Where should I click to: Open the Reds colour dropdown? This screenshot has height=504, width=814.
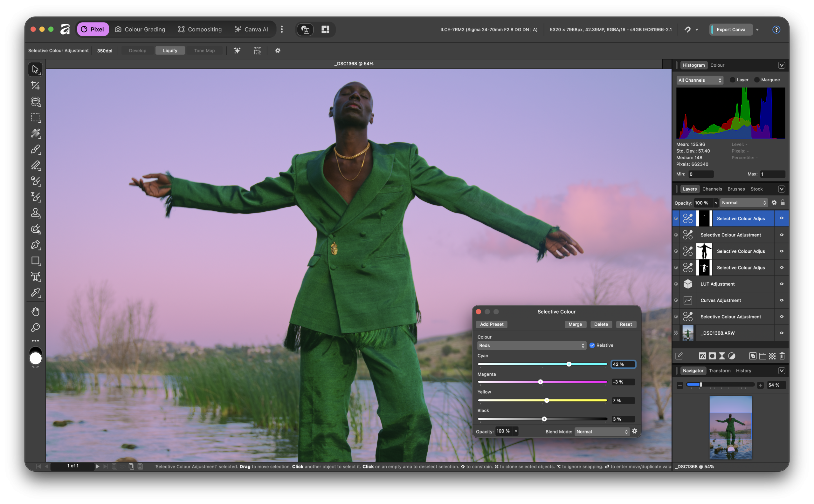pyautogui.click(x=532, y=345)
